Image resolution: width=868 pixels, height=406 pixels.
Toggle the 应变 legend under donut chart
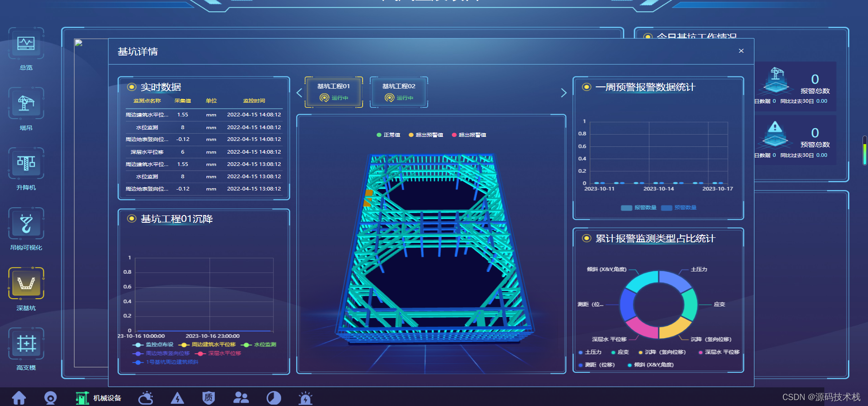(620, 352)
